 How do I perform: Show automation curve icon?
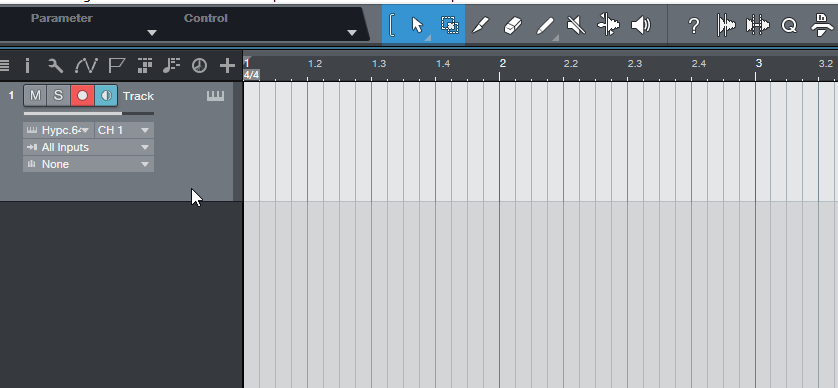(86, 66)
